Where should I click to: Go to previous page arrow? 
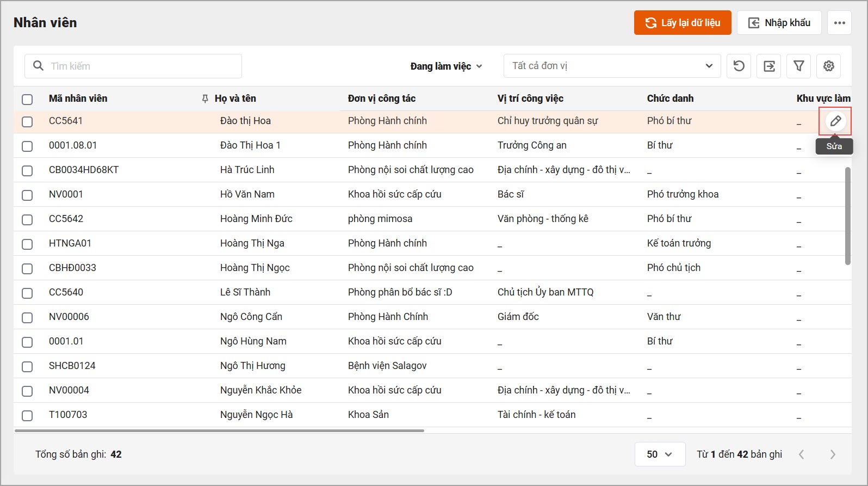point(801,454)
